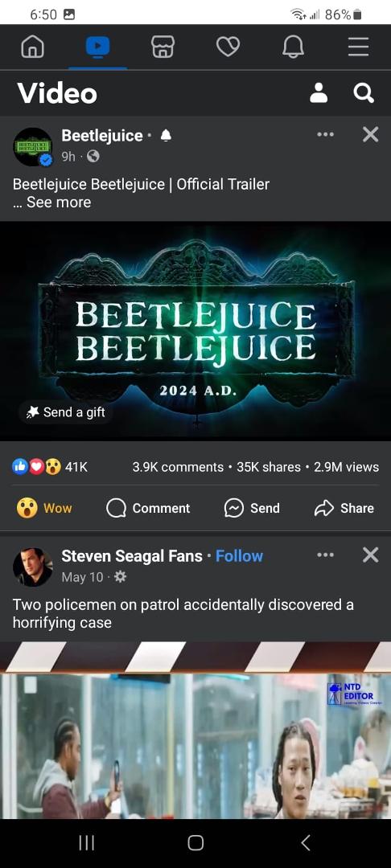
Task: Tap Send a gift on the video
Action: coord(66,411)
